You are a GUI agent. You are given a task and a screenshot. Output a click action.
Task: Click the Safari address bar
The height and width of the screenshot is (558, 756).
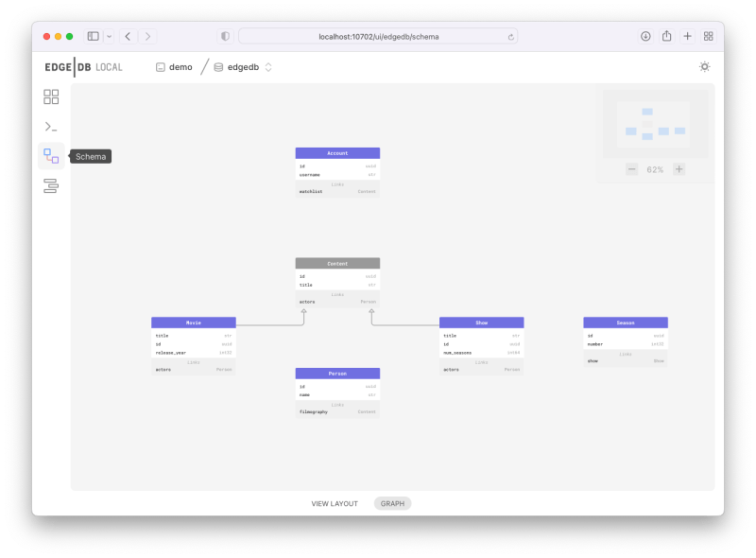(378, 36)
